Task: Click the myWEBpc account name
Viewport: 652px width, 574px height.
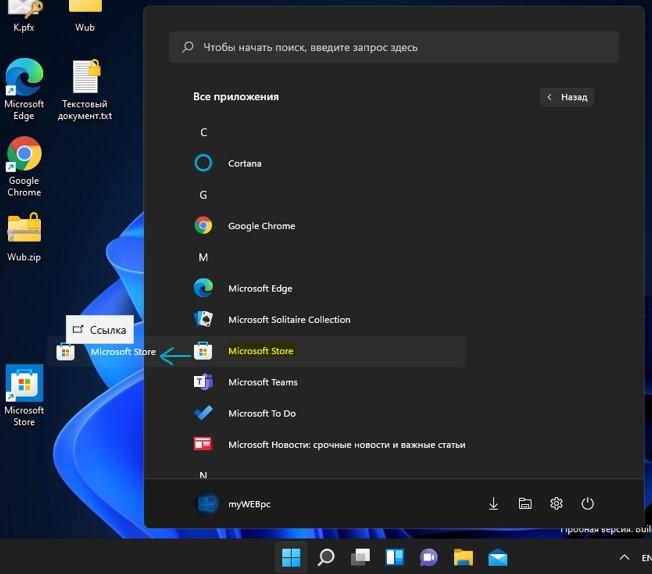Action: pyautogui.click(x=249, y=504)
